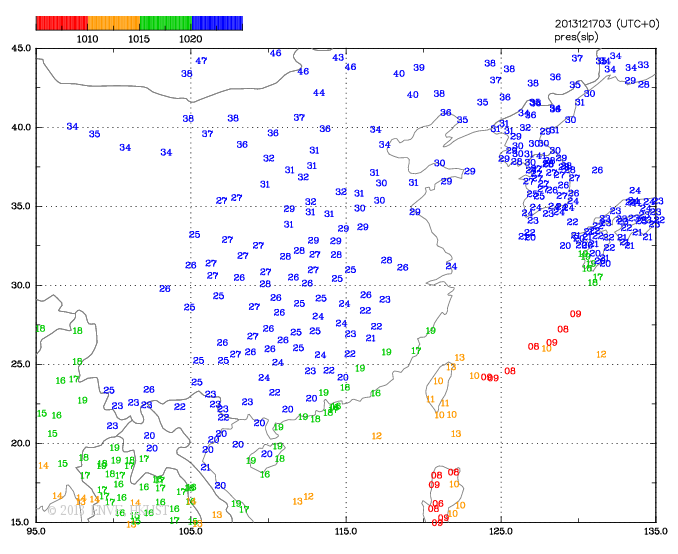Click the 45.0 latitude axis label

[21, 48]
